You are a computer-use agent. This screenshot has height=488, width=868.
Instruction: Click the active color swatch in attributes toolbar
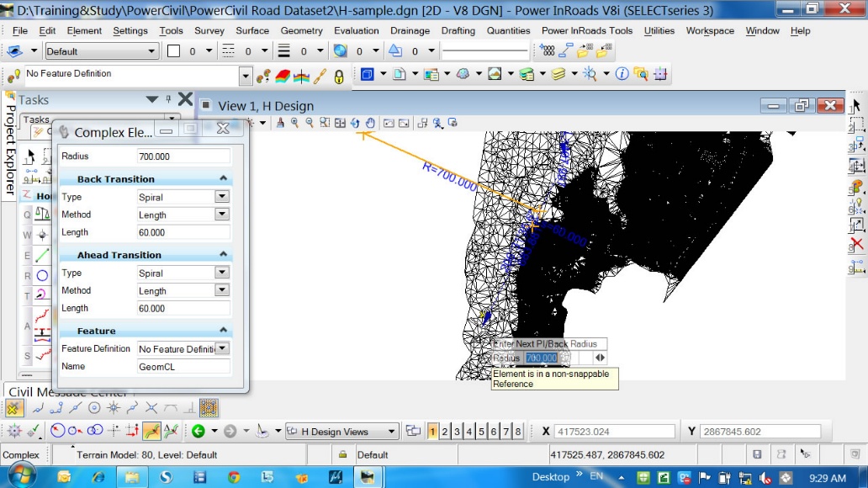(x=173, y=51)
